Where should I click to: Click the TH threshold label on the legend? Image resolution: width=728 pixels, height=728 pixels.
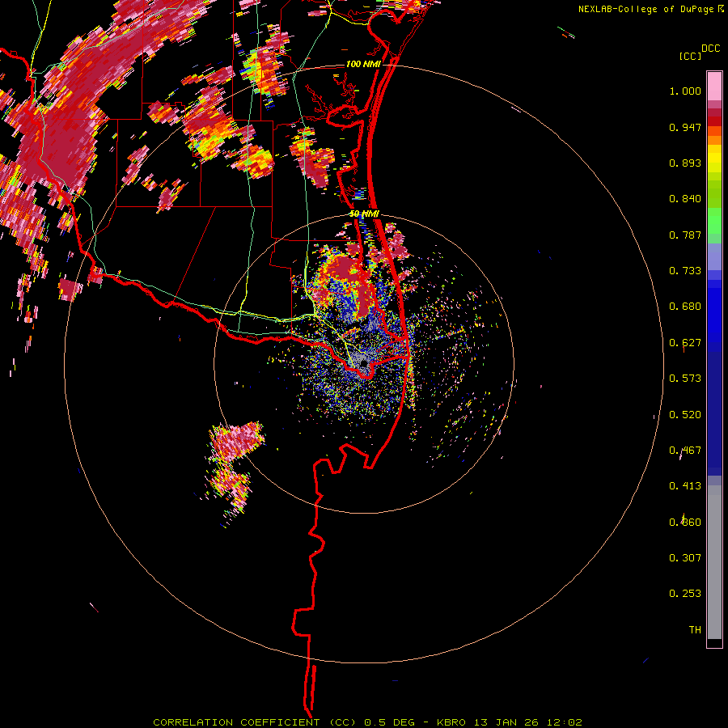tap(695, 630)
